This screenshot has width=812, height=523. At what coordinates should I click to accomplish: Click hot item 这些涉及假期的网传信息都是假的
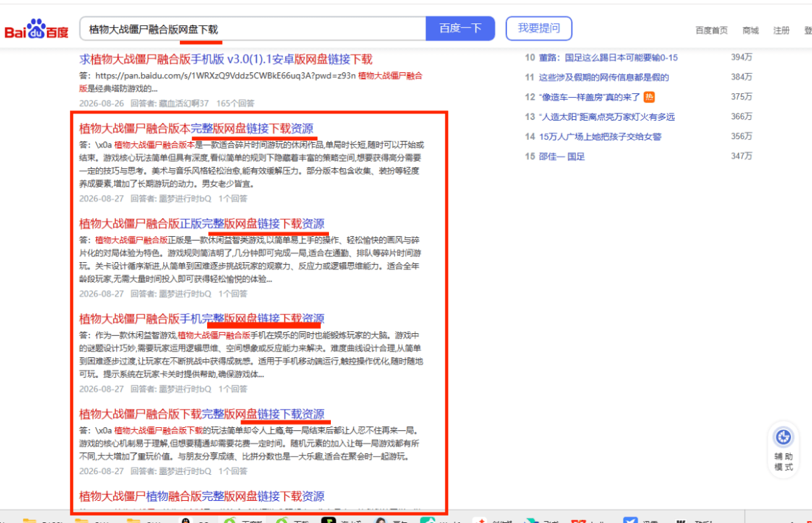[604, 77]
